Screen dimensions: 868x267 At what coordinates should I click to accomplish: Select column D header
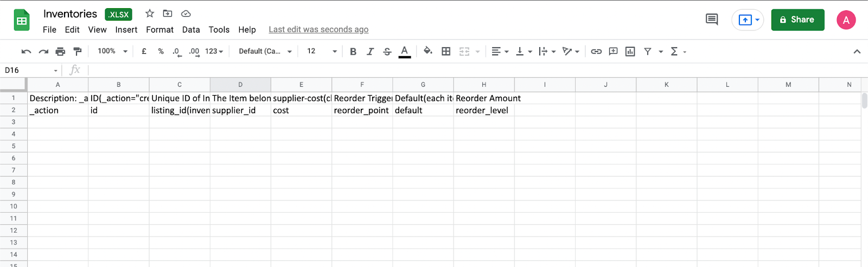pos(240,85)
